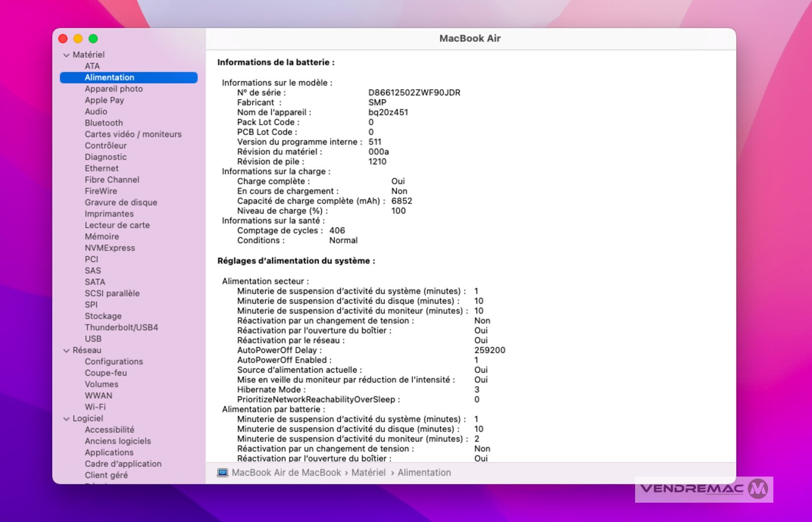812x522 pixels.
Task: Open the Bluetooth hardware section
Action: tap(104, 123)
